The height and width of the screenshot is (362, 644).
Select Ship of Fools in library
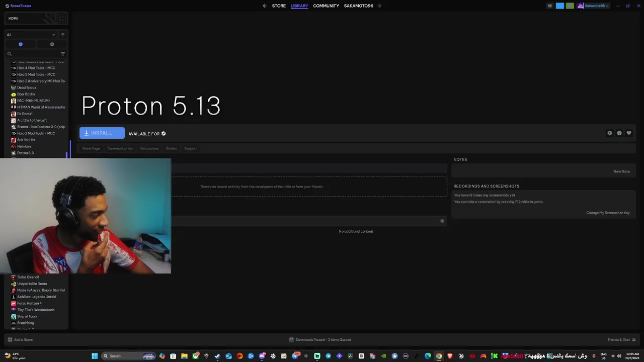point(27,316)
